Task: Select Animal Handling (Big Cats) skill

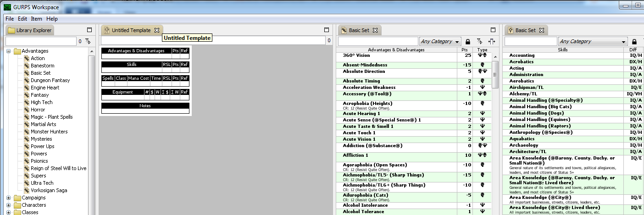Action: pos(573,107)
